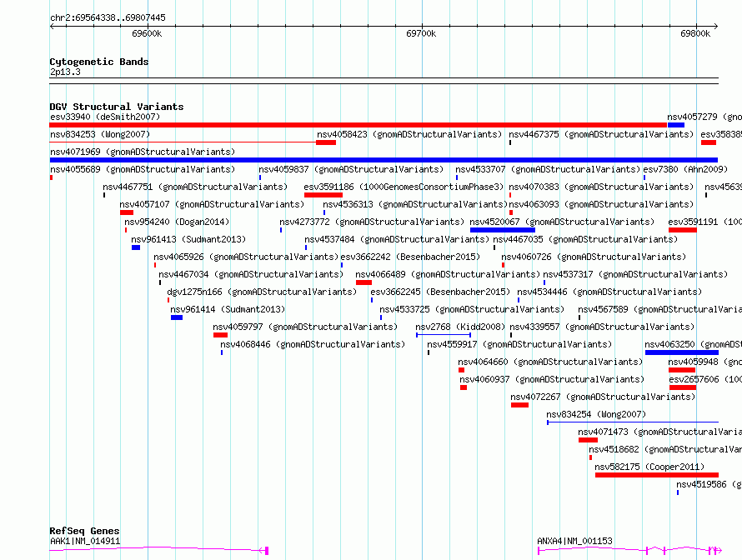742x560 pixels.
Task: Click the nsv4060726 variant label
Action: point(594,257)
